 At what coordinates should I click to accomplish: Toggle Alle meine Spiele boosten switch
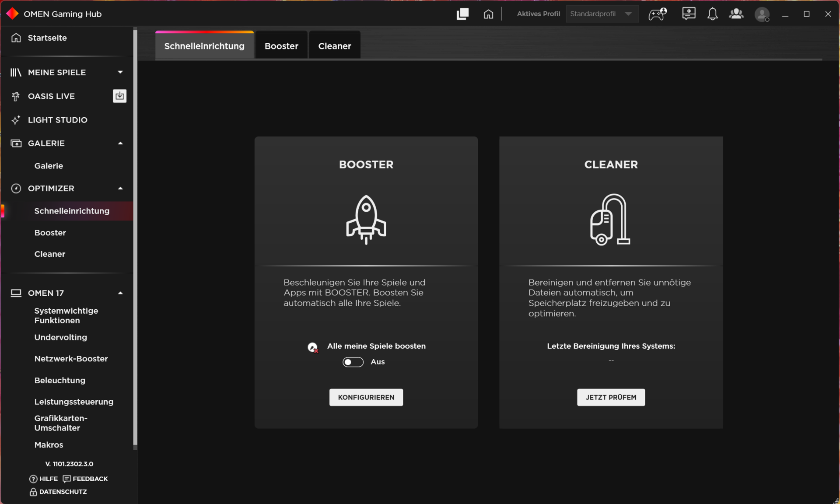tap(353, 362)
